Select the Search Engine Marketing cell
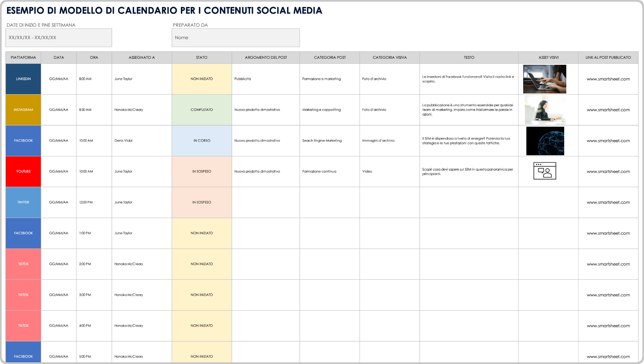Screen dimensions: 644x364 coord(330,141)
